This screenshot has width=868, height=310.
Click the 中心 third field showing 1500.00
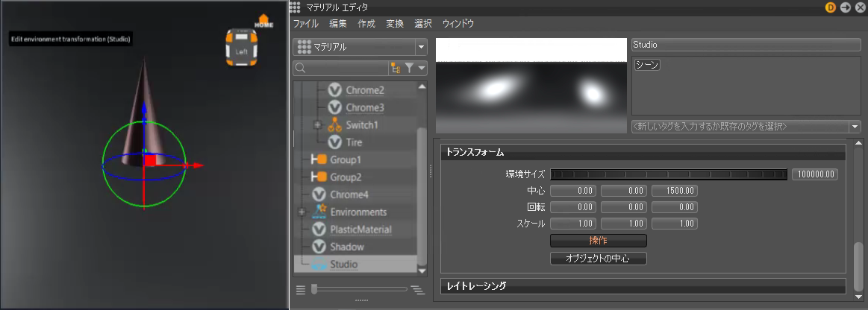pyautogui.click(x=675, y=192)
